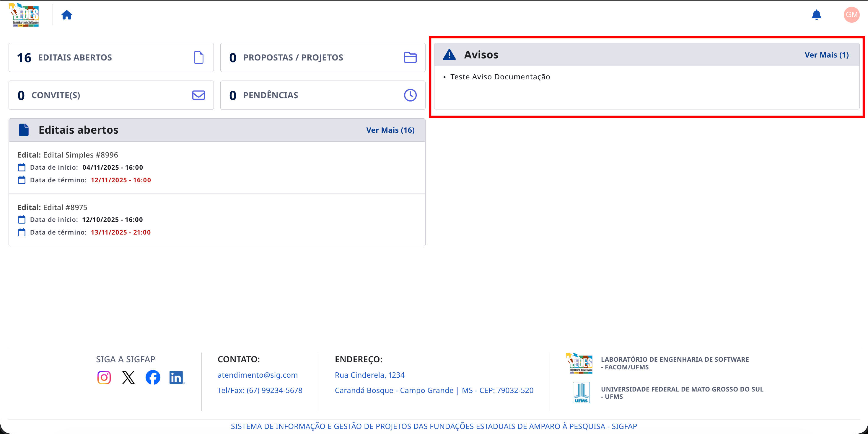Expand editais list via Ver Mais (16)
Screen dimensions: 868x434
tap(390, 130)
